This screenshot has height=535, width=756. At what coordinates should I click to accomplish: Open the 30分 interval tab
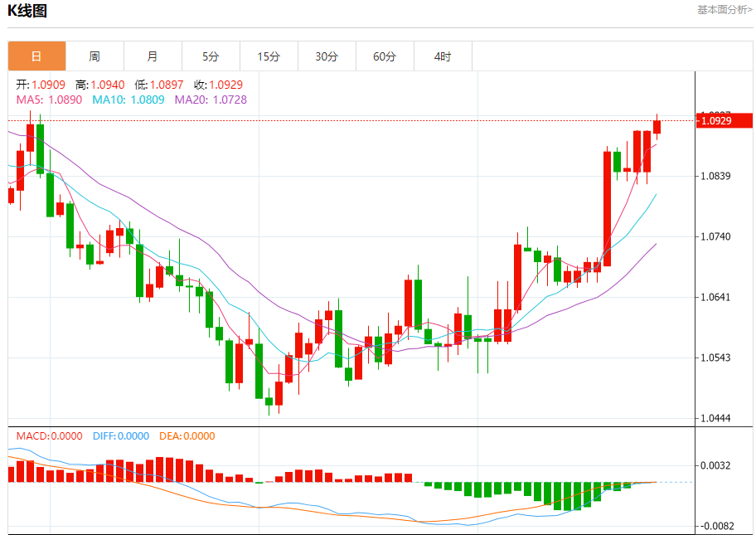click(327, 56)
